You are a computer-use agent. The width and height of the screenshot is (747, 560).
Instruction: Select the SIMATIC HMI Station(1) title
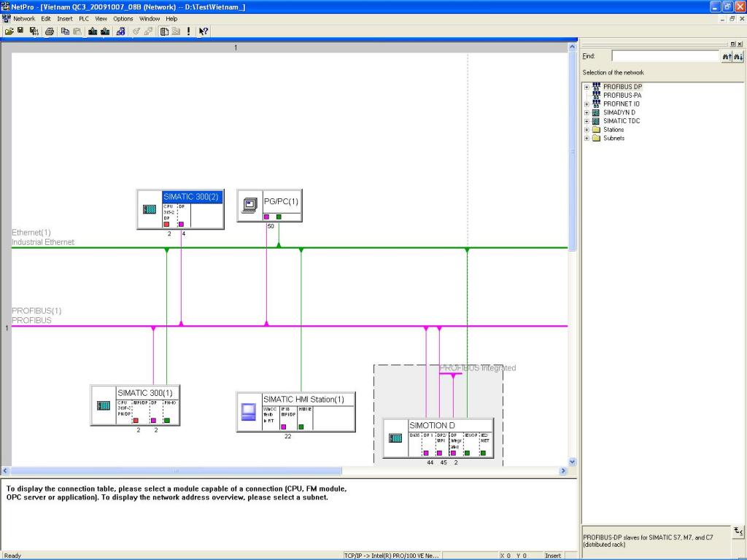pyautogui.click(x=303, y=400)
